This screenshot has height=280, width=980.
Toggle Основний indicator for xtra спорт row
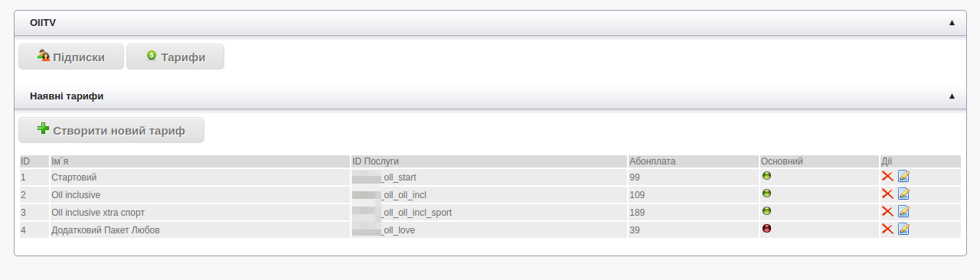pyautogui.click(x=766, y=210)
